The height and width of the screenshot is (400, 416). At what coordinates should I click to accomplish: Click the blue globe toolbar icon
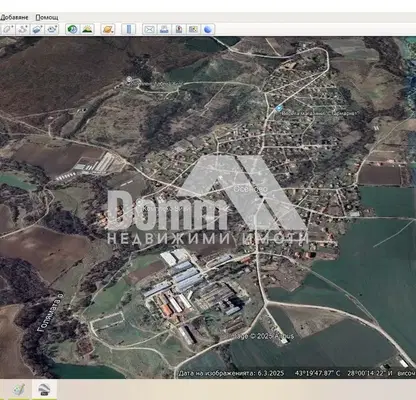click(208, 29)
